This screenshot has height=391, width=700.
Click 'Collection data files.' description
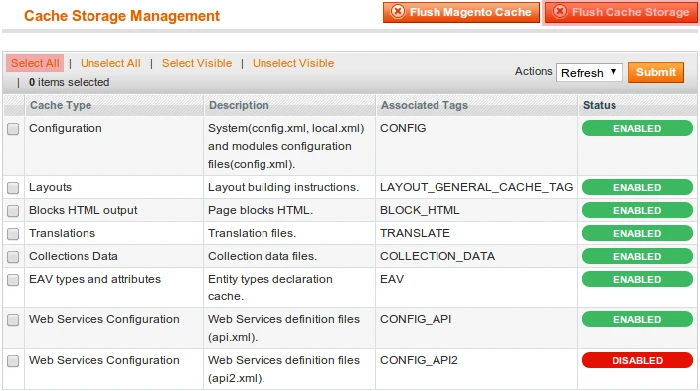coord(262,256)
